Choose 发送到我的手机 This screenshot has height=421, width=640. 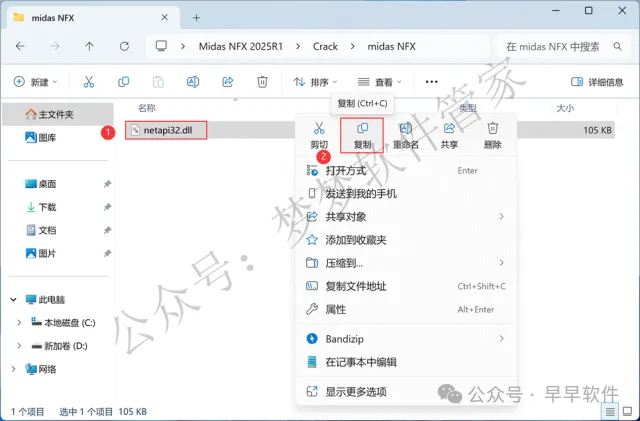pos(406,194)
